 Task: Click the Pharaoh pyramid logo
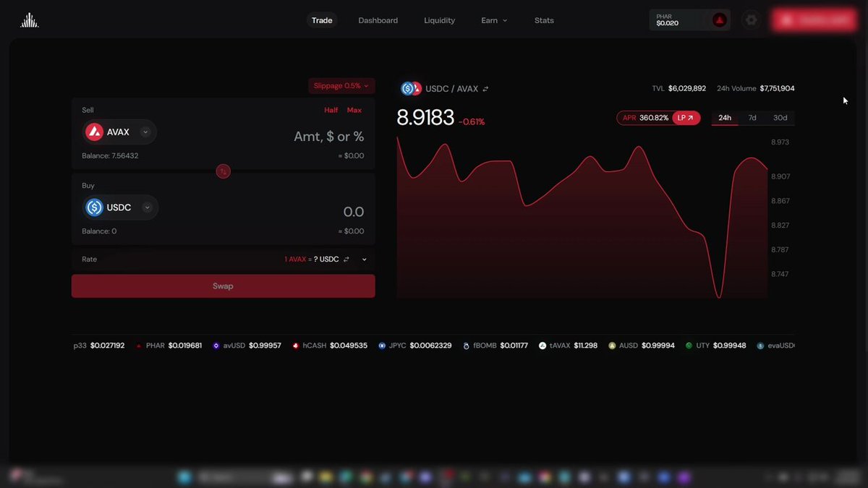[x=29, y=20]
